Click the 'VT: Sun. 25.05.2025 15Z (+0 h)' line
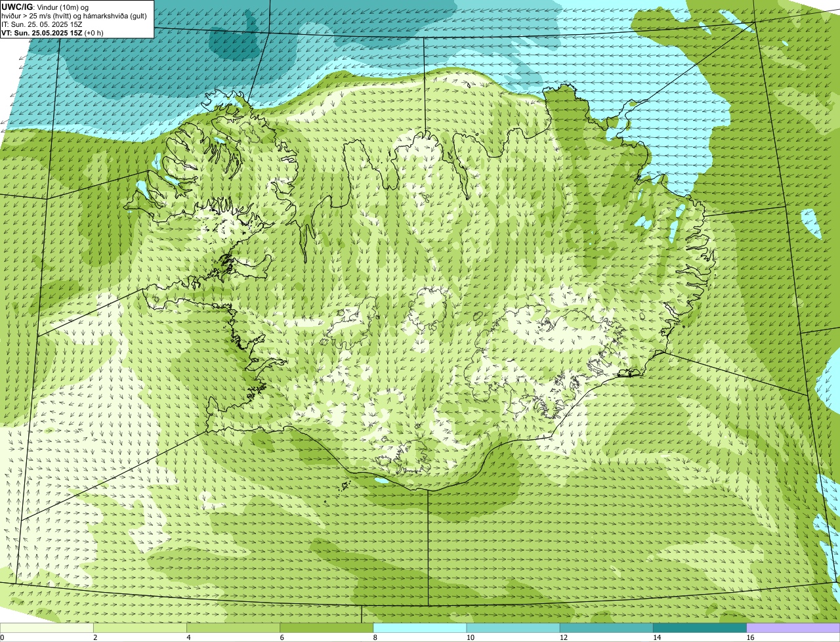This screenshot has height=642, width=840. tap(52, 33)
